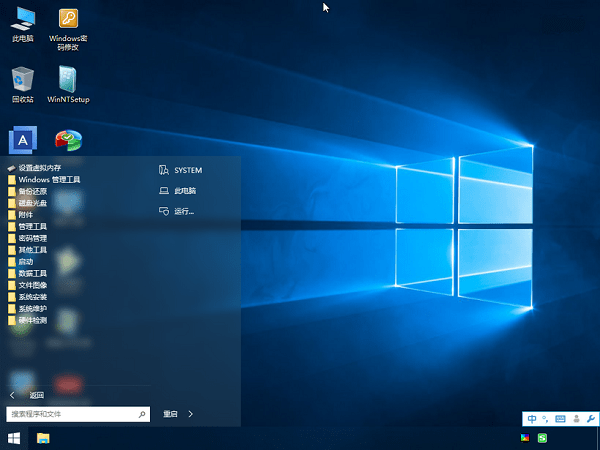Open the blue letter A desktop icon

[x=23, y=140]
